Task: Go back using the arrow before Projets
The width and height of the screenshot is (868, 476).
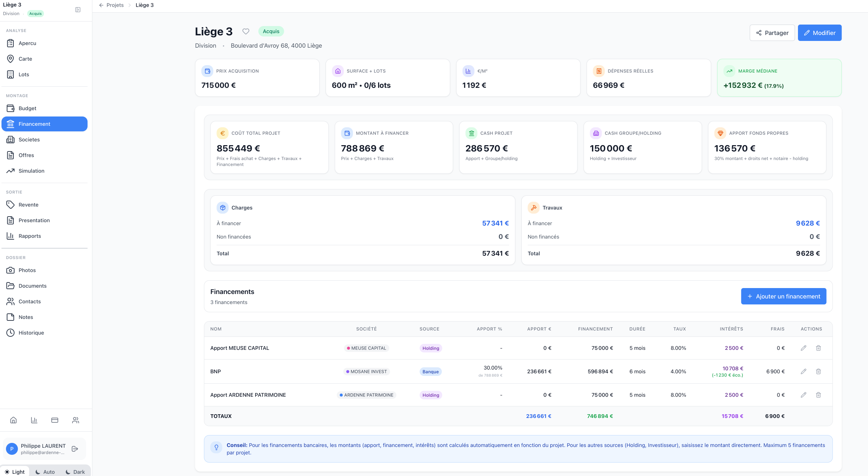Action: pos(101,5)
